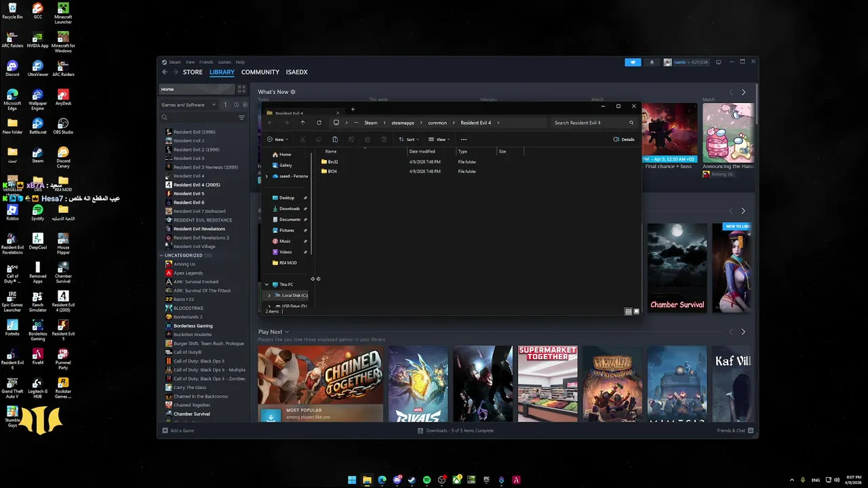Image resolution: width=868 pixels, height=488 pixels.
Task: Open the View dropdown in Explorer
Action: coord(439,140)
